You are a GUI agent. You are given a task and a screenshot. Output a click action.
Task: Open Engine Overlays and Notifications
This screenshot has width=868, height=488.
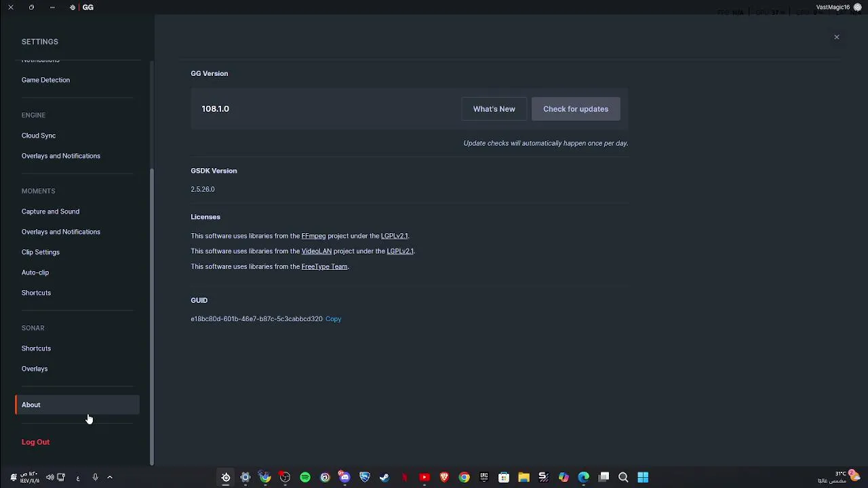tap(60, 156)
